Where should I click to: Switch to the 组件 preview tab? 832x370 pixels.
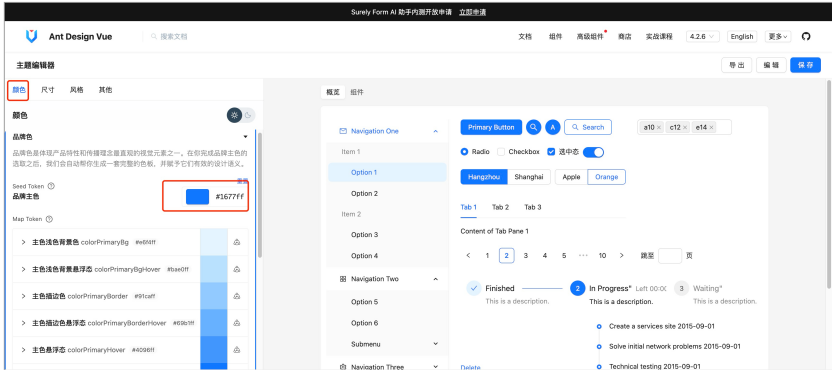coord(357,92)
